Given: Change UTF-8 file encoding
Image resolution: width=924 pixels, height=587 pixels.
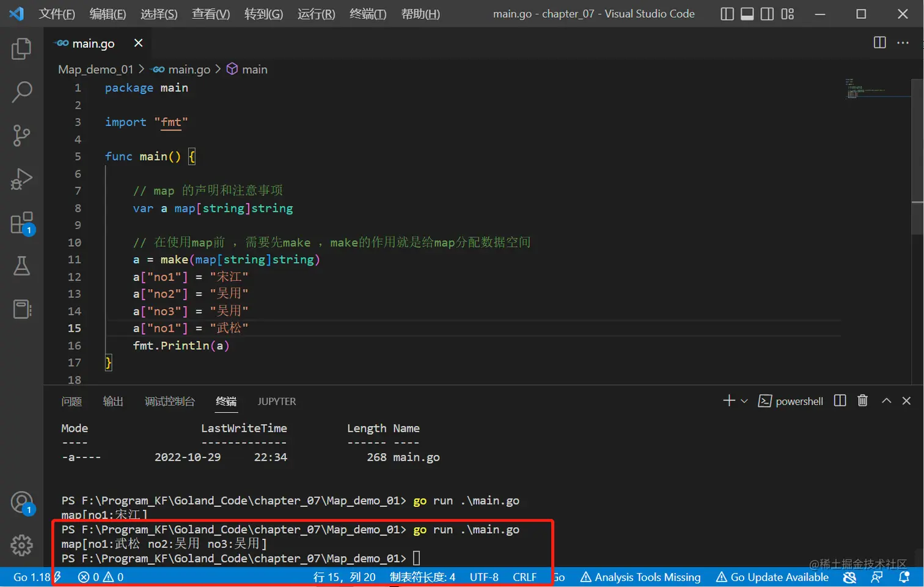Looking at the screenshot, I should click(484, 577).
